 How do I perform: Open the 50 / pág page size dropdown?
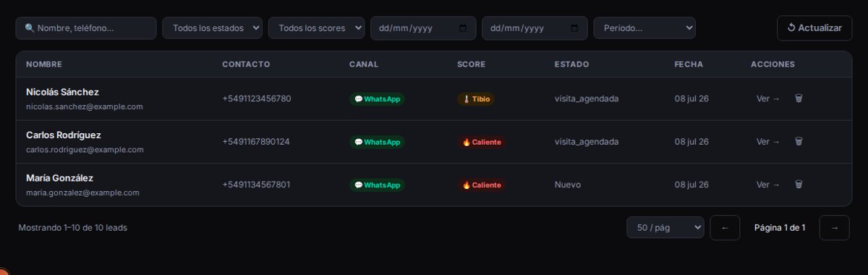[x=665, y=227]
